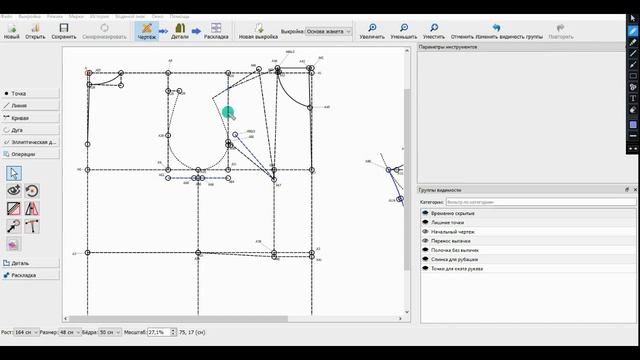This screenshot has height=360, width=640.
Task: Open the Операции toolbox section
Action: tap(30, 154)
